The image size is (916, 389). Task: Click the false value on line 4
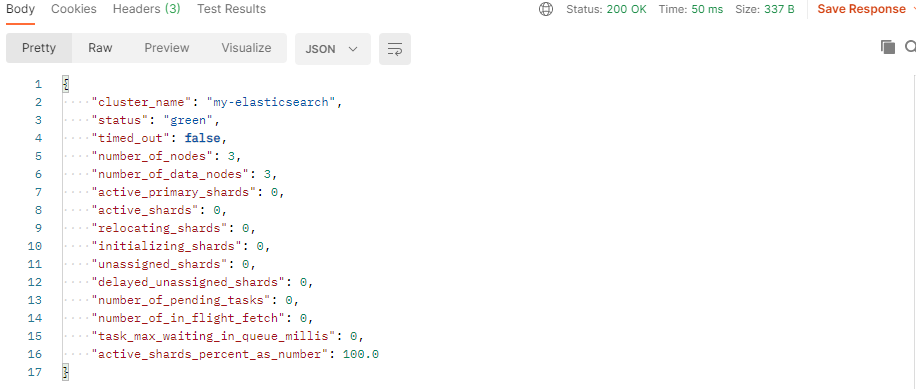[x=203, y=138]
